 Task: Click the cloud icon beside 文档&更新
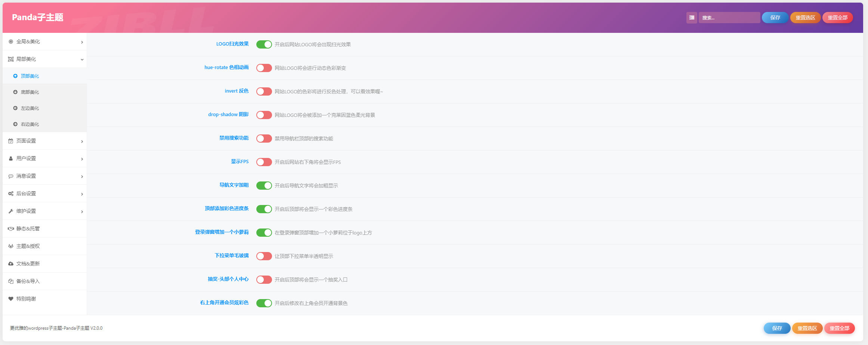pos(11,264)
